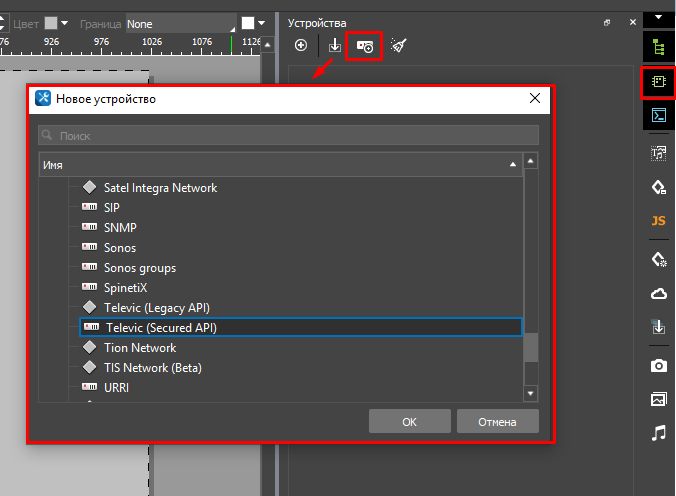Open the music note sounds panel
The width and height of the screenshot is (676, 496).
[658, 433]
